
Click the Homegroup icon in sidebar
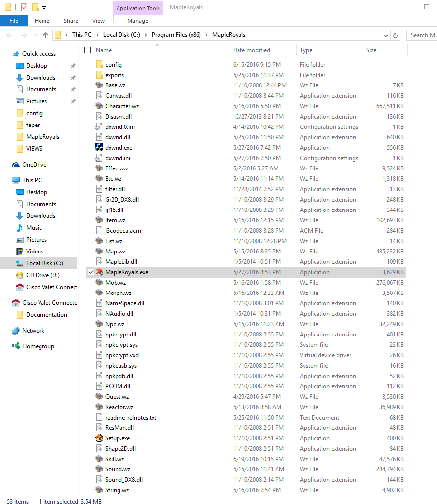(x=16, y=346)
